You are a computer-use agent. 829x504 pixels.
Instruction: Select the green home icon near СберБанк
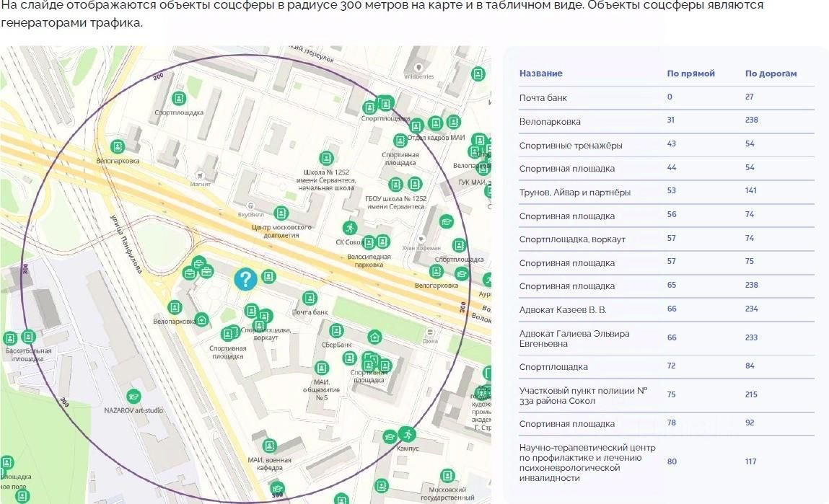(x=374, y=337)
